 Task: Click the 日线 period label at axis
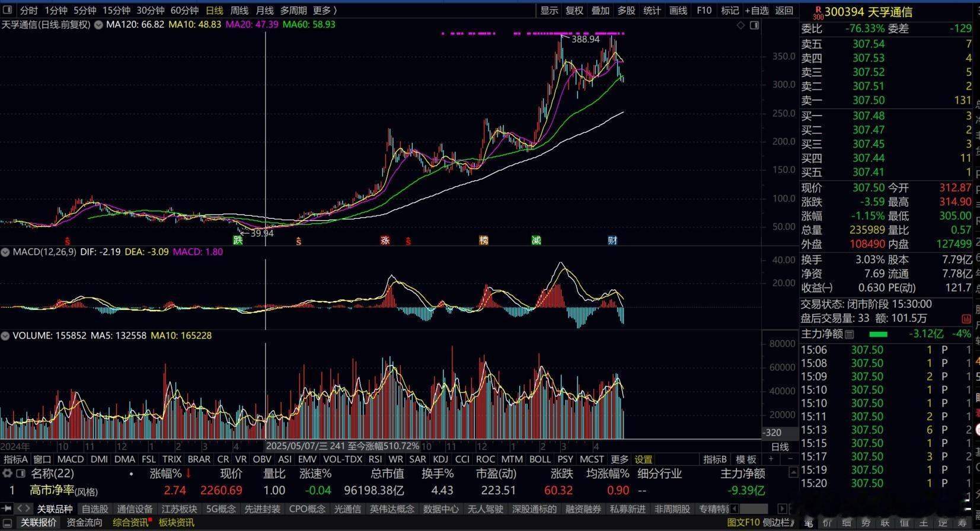point(780,447)
